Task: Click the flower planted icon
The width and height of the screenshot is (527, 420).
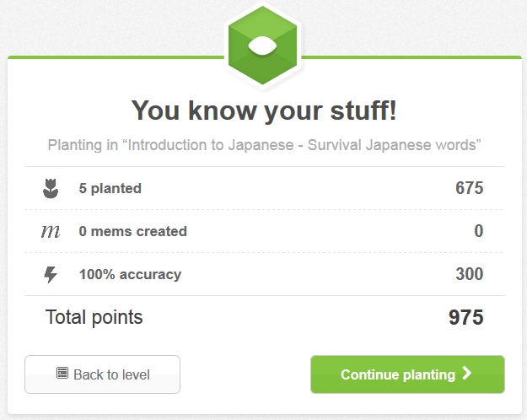Action: pyautogui.click(x=51, y=188)
